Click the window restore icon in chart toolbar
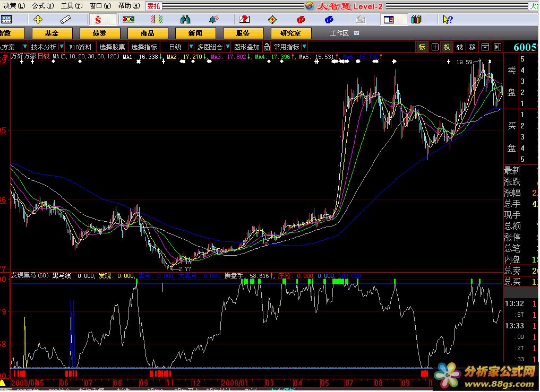 (x=485, y=47)
